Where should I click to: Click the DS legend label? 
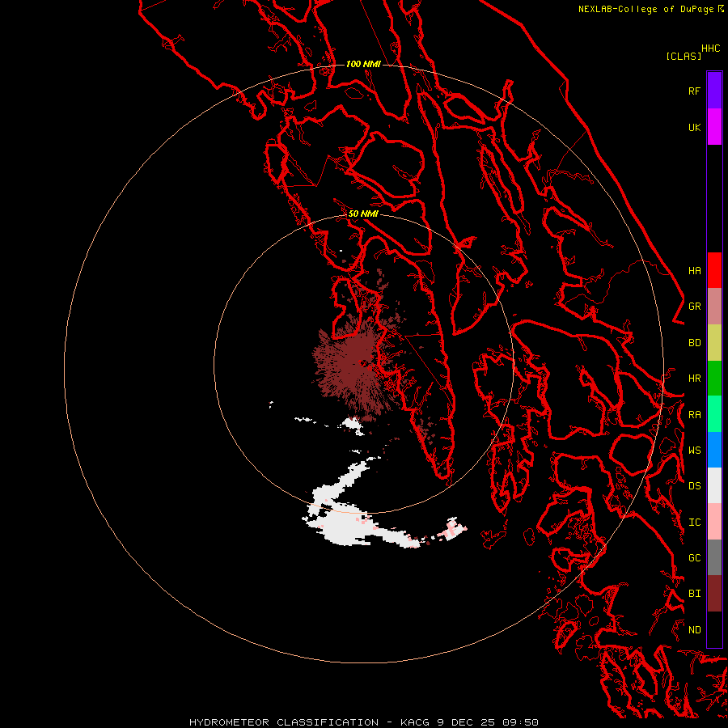click(694, 485)
